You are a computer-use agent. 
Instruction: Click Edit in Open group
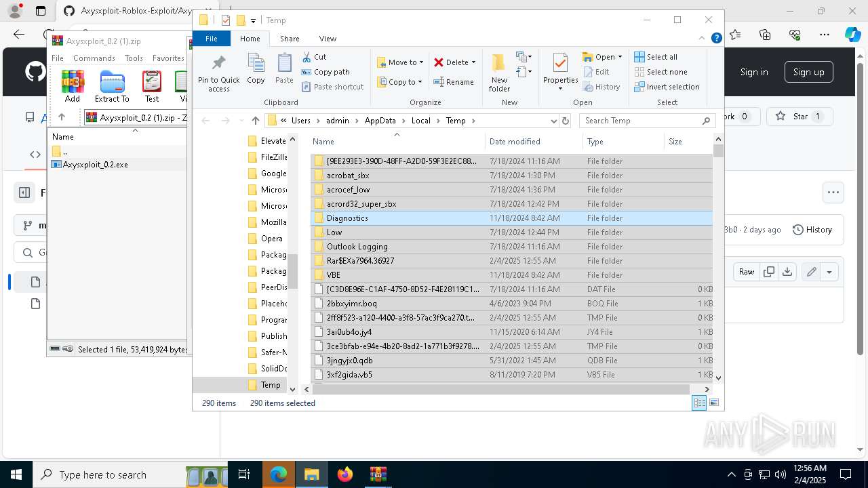596,72
